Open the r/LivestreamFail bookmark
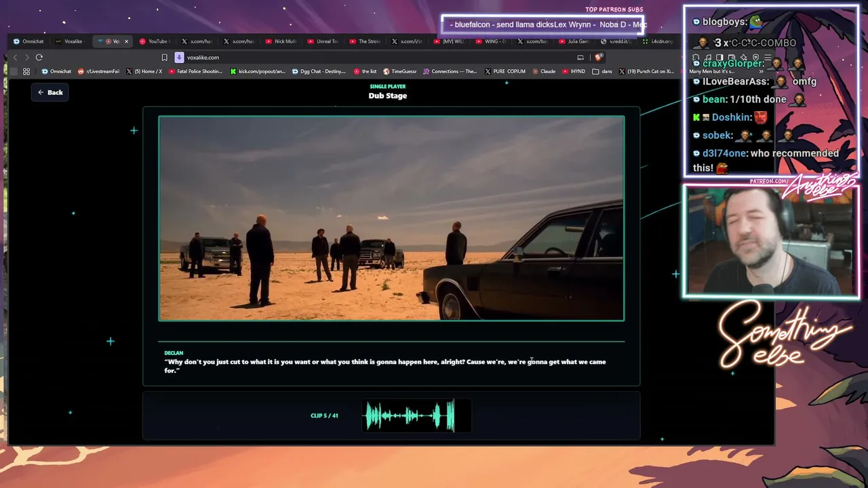 click(x=99, y=71)
